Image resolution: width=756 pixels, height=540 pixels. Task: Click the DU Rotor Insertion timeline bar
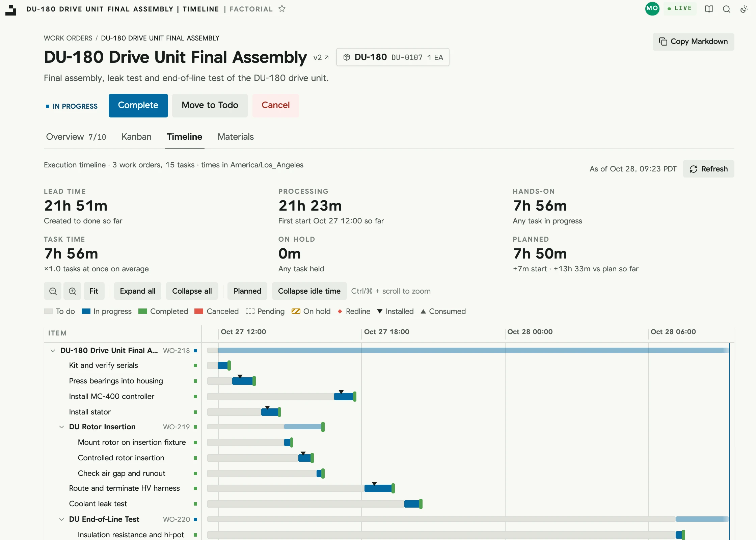click(303, 427)
